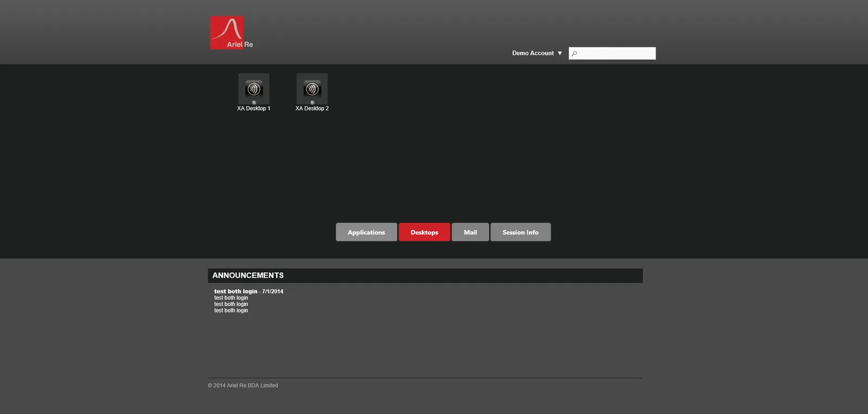Click the Ariel Re logo
Viewport: 868px width, 414px height.
(232, 33)
